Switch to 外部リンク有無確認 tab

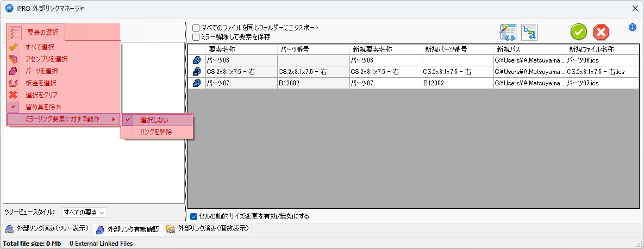pos(128,229)
